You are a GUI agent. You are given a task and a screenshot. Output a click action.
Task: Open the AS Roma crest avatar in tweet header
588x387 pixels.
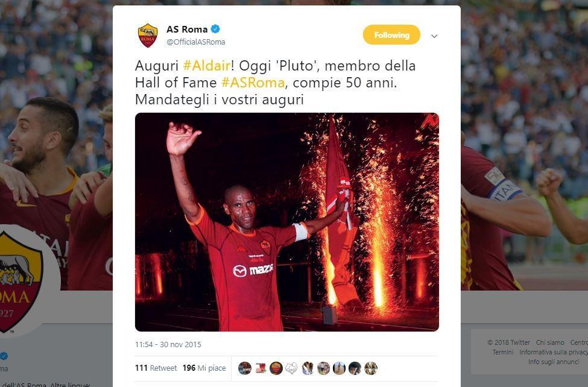tap(148, 35)
